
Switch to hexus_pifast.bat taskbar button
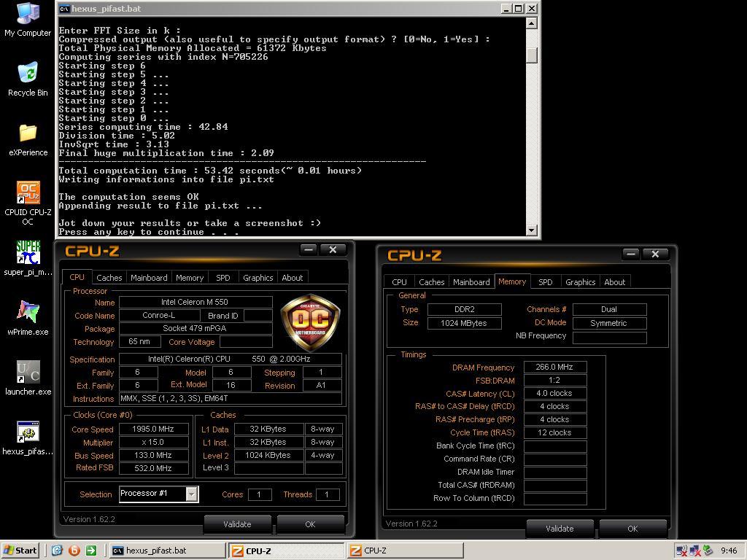tap(167, 551)
